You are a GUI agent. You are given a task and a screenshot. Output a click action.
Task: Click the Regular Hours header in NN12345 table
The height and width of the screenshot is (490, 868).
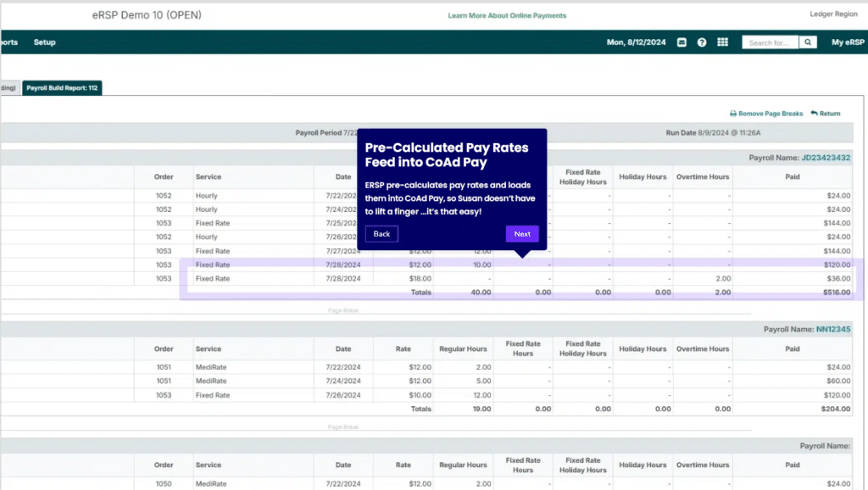click(463, 348)
